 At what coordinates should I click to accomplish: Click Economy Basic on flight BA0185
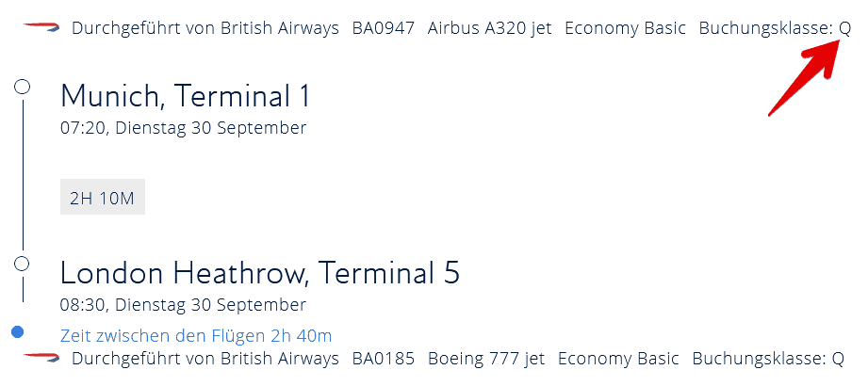pos(618,358)
